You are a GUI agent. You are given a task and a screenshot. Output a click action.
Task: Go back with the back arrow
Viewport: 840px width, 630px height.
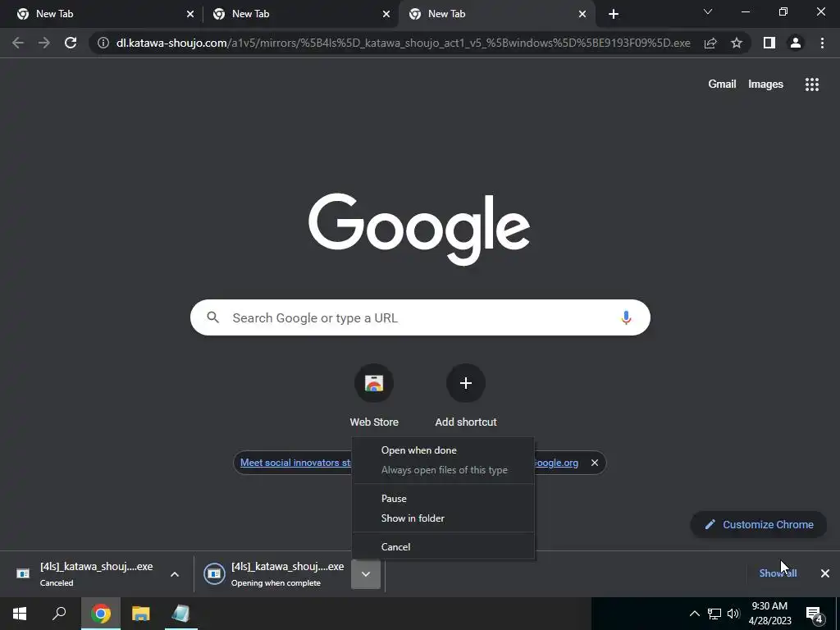[18, 43]
